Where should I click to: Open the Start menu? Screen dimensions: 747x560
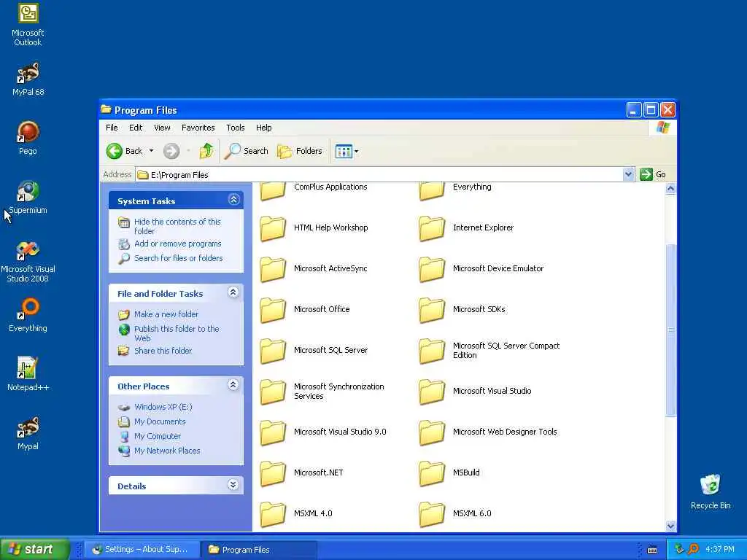35,549
